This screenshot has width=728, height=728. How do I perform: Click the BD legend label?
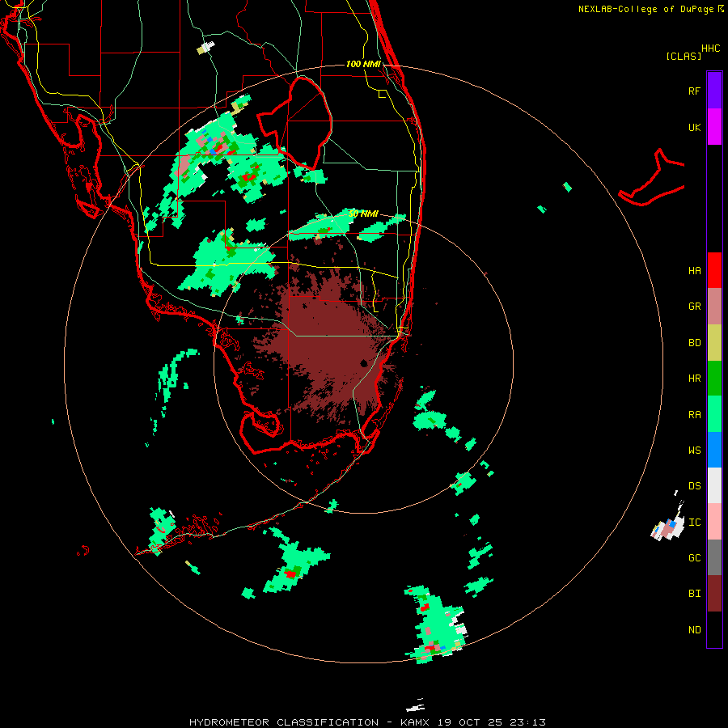coord(695,343)
